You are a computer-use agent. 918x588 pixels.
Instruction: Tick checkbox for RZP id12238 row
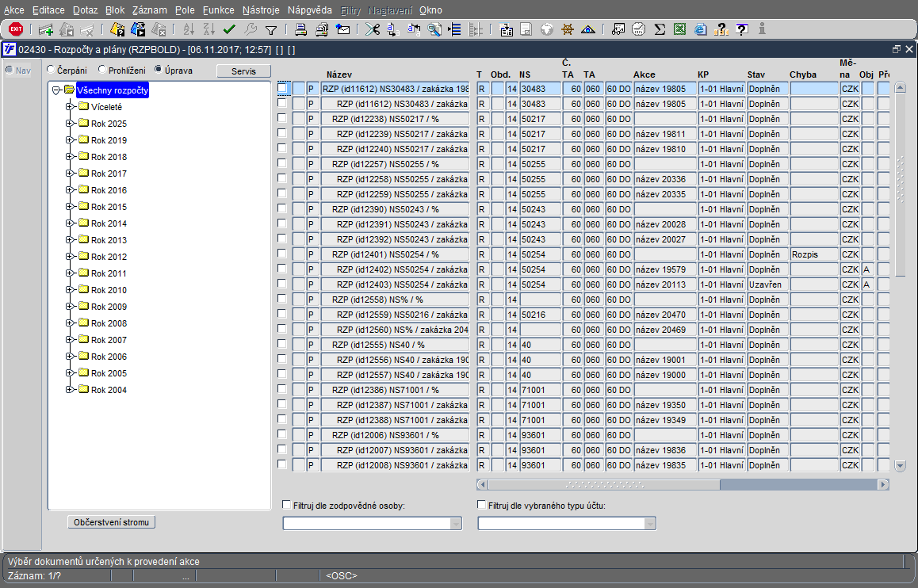[x=281, y=117]
